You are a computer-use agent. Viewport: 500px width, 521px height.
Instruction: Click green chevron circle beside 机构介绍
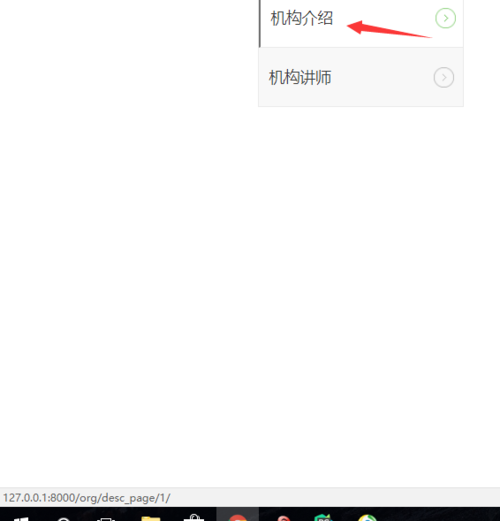point(445,18)
